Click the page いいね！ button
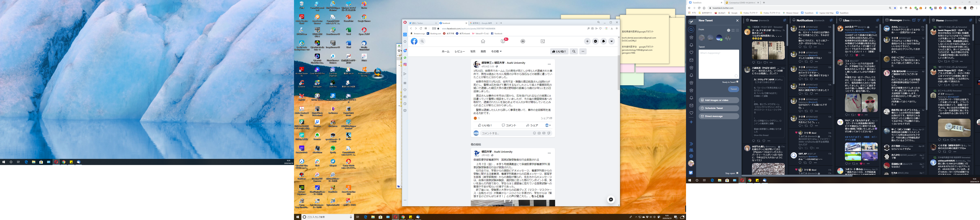 tap(559, 51)
